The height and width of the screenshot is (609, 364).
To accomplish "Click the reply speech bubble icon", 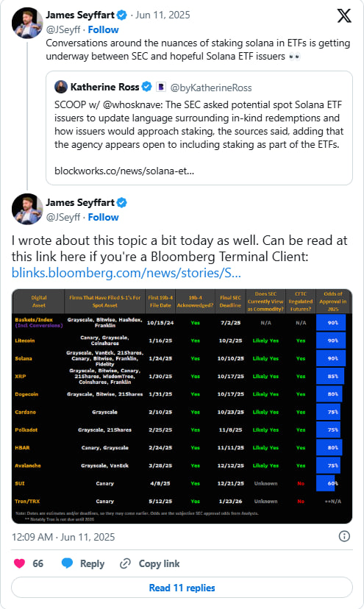I will 67,563.
